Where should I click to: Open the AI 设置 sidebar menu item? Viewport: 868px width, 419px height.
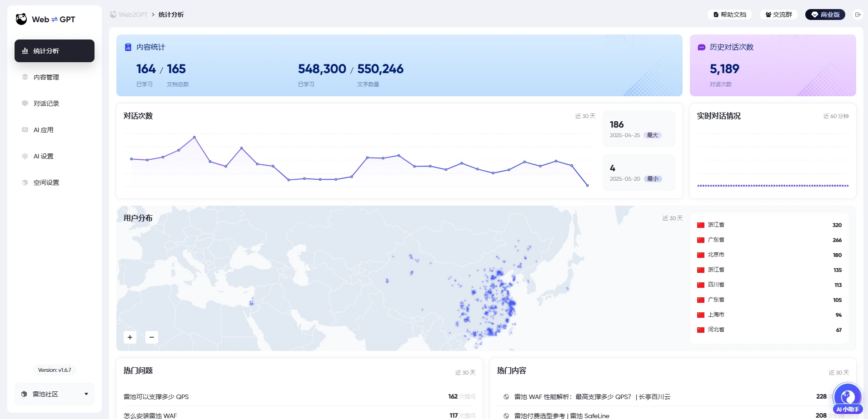[x=55, y=156]
